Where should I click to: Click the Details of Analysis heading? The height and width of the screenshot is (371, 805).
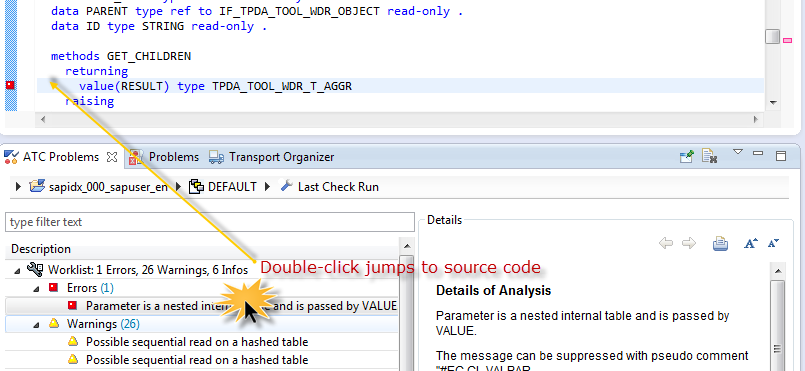click(493, 290)
